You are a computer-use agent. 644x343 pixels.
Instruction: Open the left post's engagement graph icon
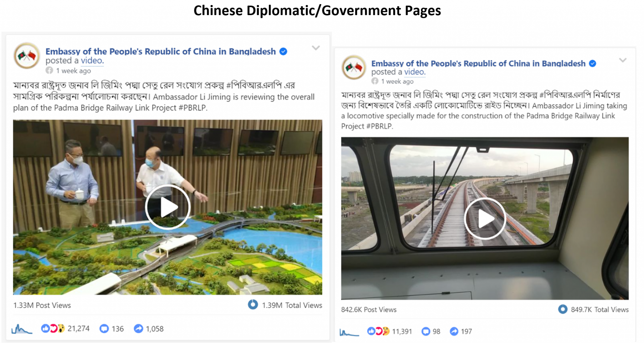(22, 329)
